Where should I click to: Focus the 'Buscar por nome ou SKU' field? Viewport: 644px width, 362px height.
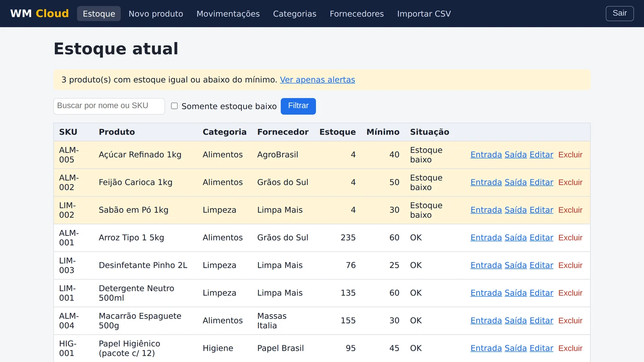109,106
